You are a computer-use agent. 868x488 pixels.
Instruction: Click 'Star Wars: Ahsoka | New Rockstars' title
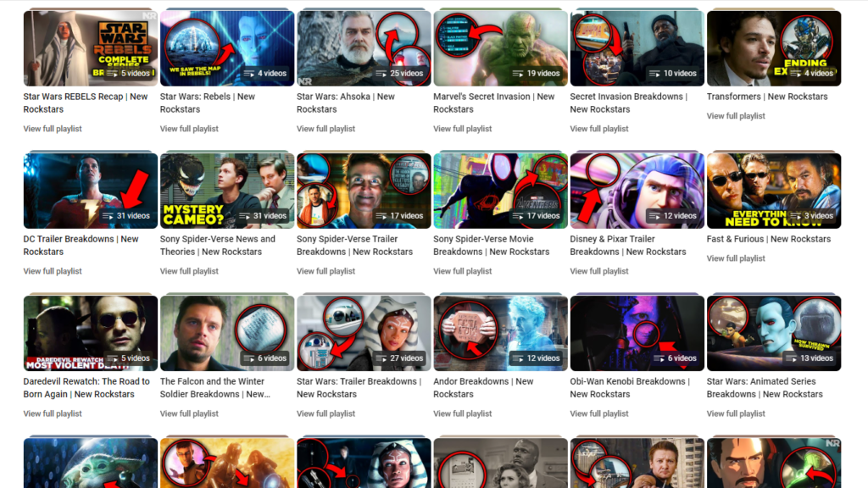pyautogui.click(x=346, y=103)
